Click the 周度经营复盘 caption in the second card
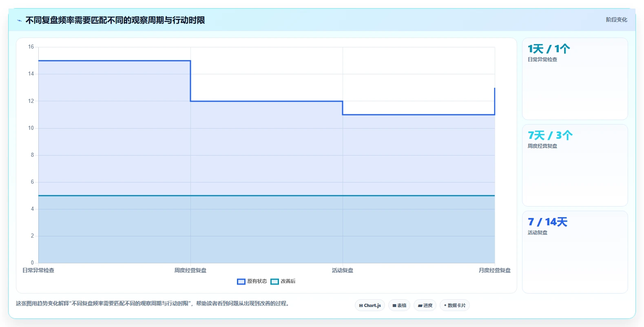This screenshot has width=644, height=327. click(542, 146)
